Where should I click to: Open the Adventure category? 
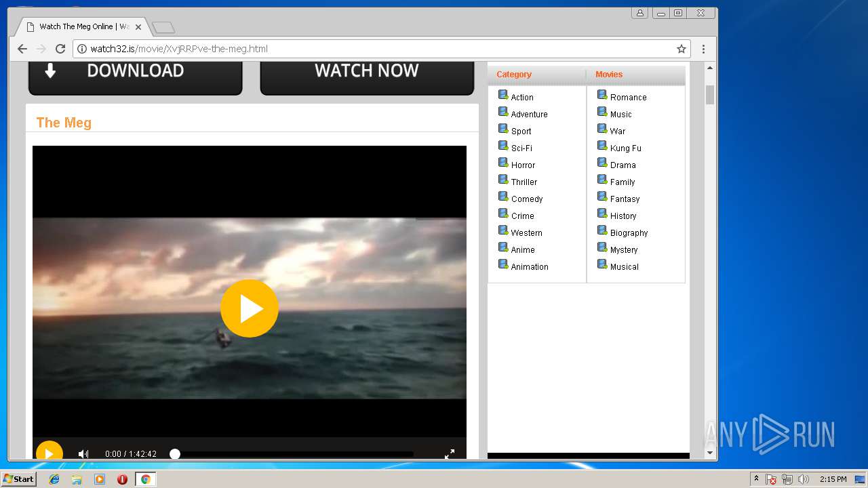tap(529, 115)
